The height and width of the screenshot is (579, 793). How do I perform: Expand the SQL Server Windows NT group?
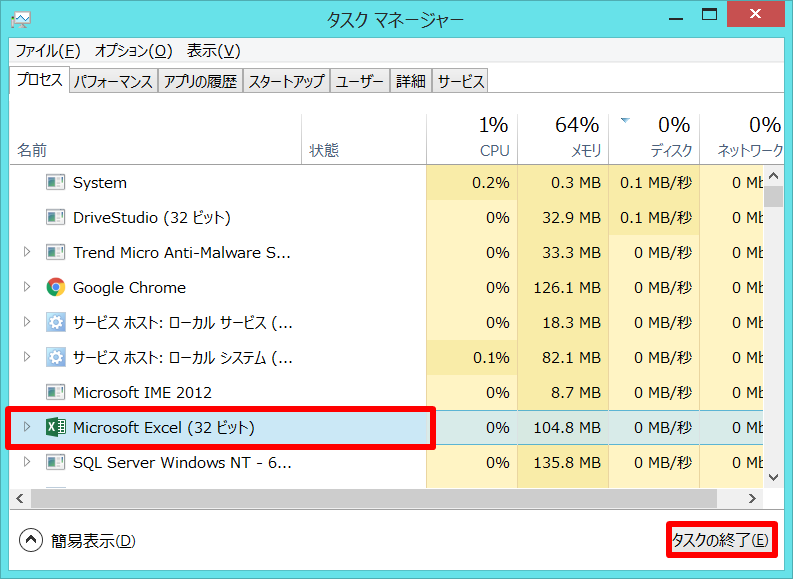pyautogui.click(x=27, y=462)
